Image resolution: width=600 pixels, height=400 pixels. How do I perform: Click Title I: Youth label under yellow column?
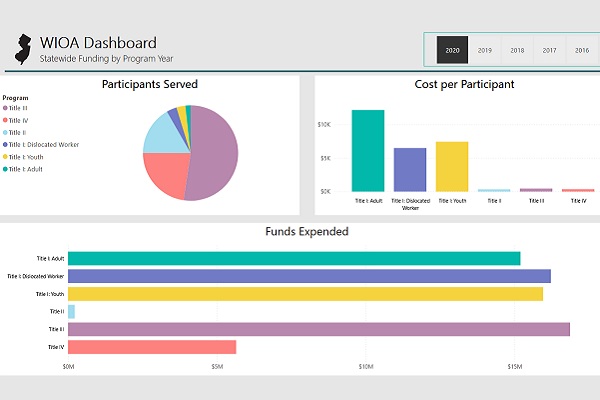452,201
